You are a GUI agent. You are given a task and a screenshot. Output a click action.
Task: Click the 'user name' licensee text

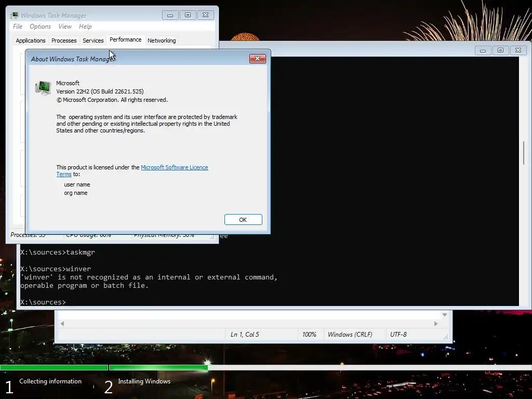click(77, 184)
